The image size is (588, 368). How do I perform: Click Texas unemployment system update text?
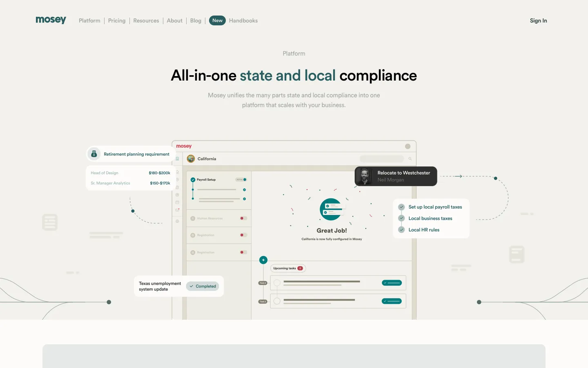160,286
